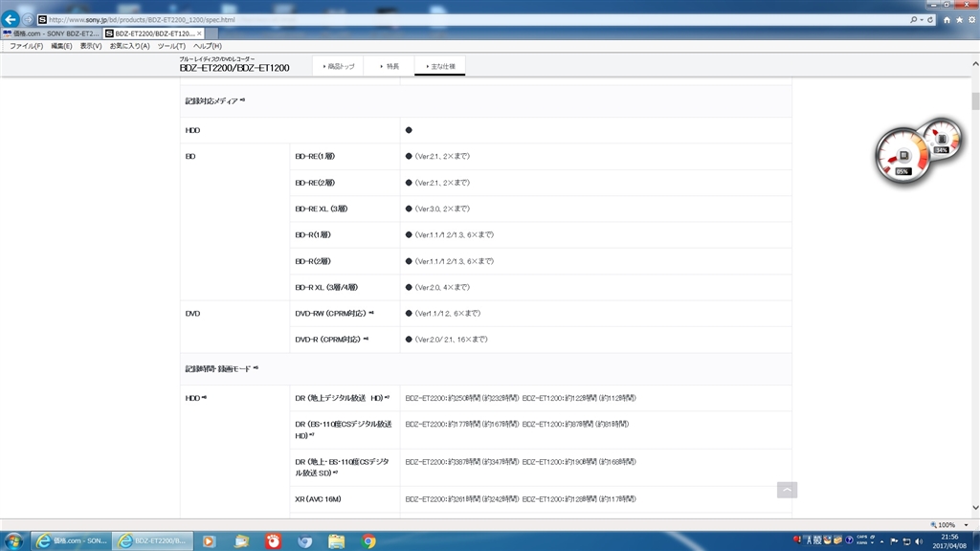Open the browser Home icon
Image resolution: width=980 pixels, height=551 pixels.
point(947,20)
